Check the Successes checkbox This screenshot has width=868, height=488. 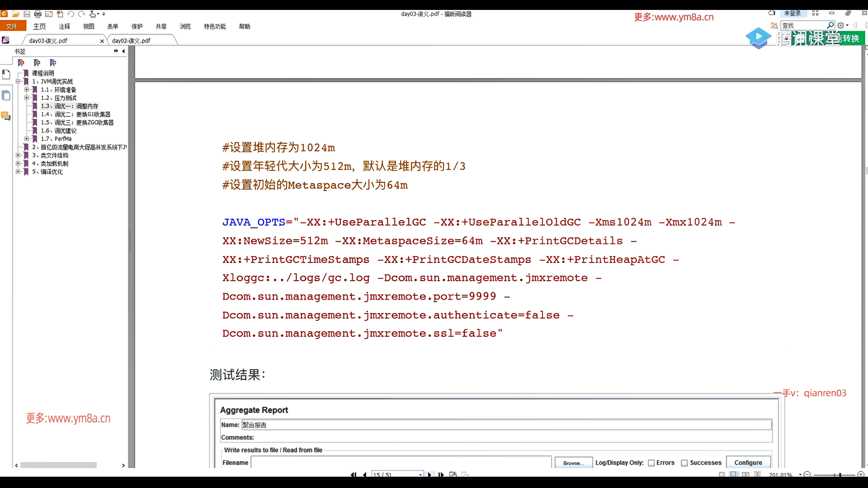tap(684, 463)
